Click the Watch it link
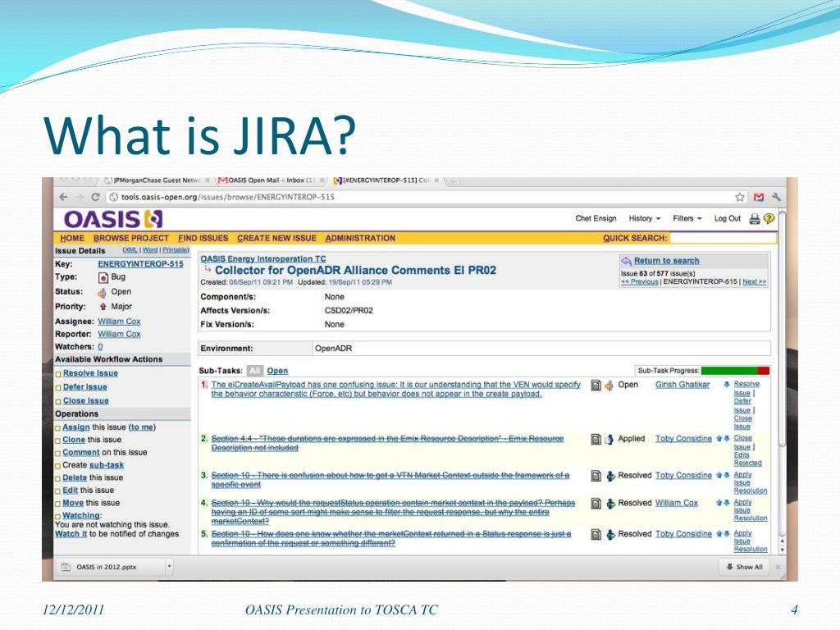The image size is (840, 630). click(71, 534)
